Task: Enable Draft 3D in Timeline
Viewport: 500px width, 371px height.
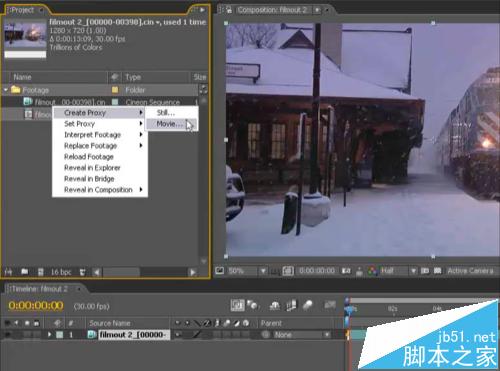Action: 253,305
